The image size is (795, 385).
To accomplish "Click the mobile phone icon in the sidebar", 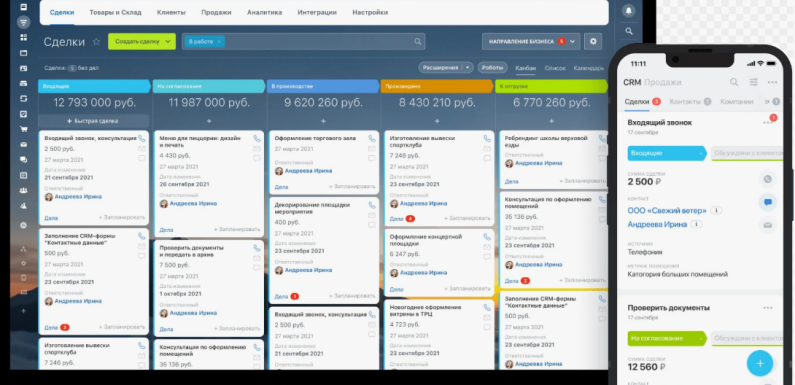I will coord(23,277).
